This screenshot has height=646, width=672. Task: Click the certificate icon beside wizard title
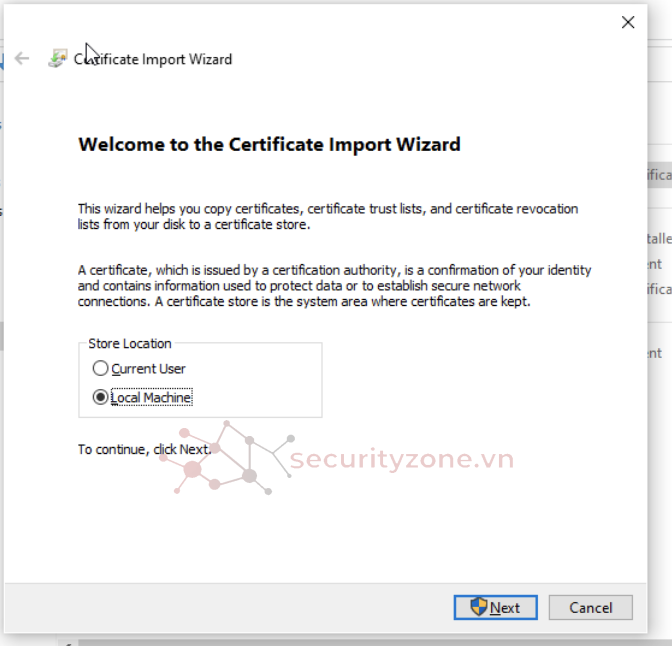point(58,59)
